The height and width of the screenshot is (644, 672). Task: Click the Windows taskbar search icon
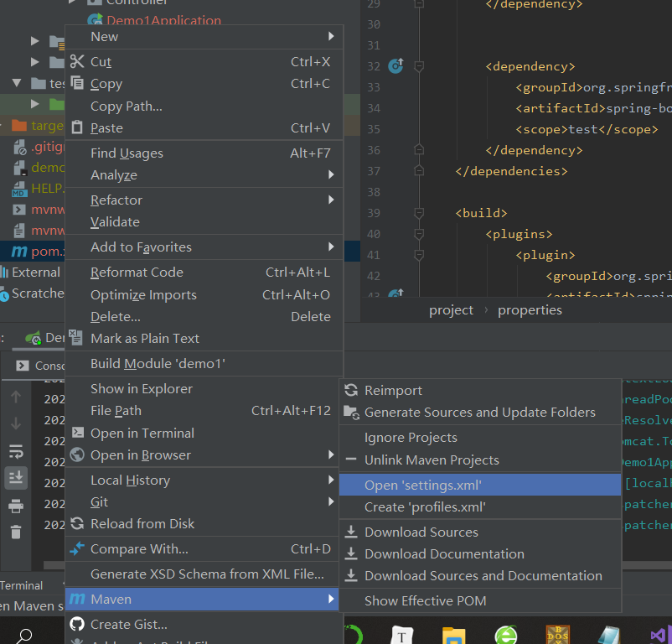[24, 635]
